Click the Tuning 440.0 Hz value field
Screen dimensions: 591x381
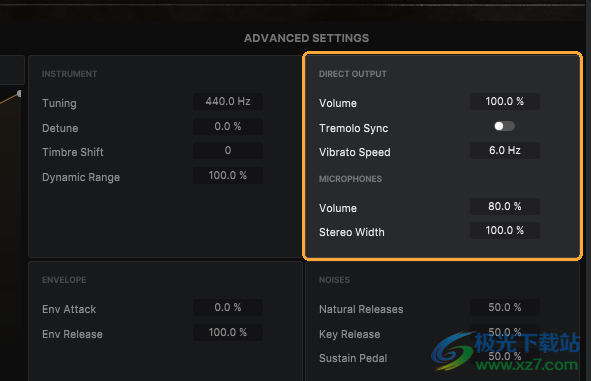[x=228, y=101]
